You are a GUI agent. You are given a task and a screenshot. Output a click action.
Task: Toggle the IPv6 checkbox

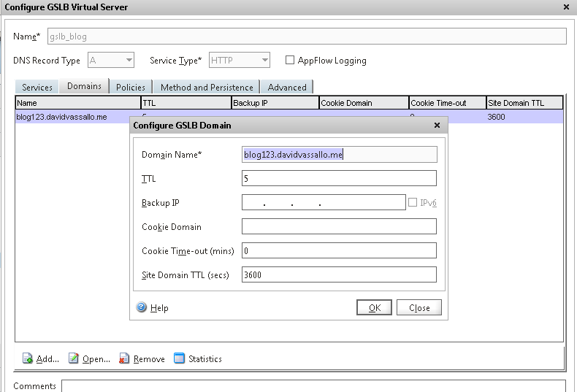tap(413, 202)
